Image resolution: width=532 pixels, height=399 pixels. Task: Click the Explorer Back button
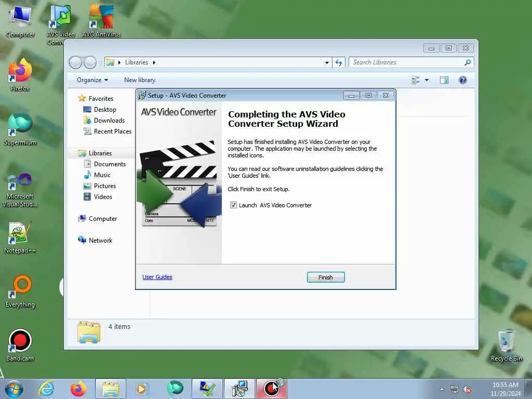75,62
